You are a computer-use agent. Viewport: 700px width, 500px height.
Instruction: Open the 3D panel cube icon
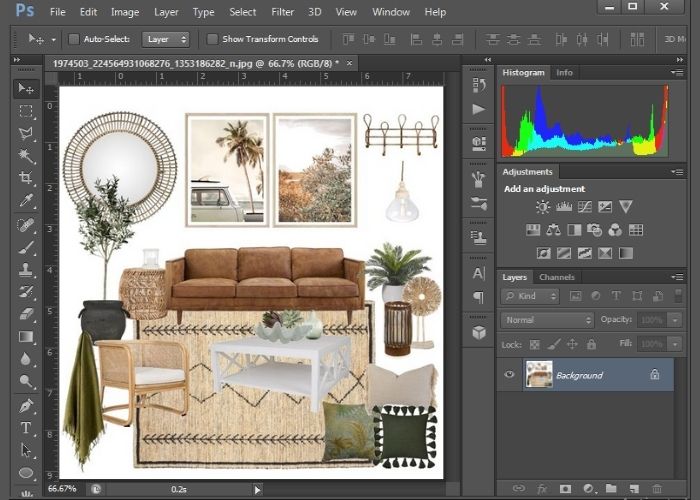479,333
